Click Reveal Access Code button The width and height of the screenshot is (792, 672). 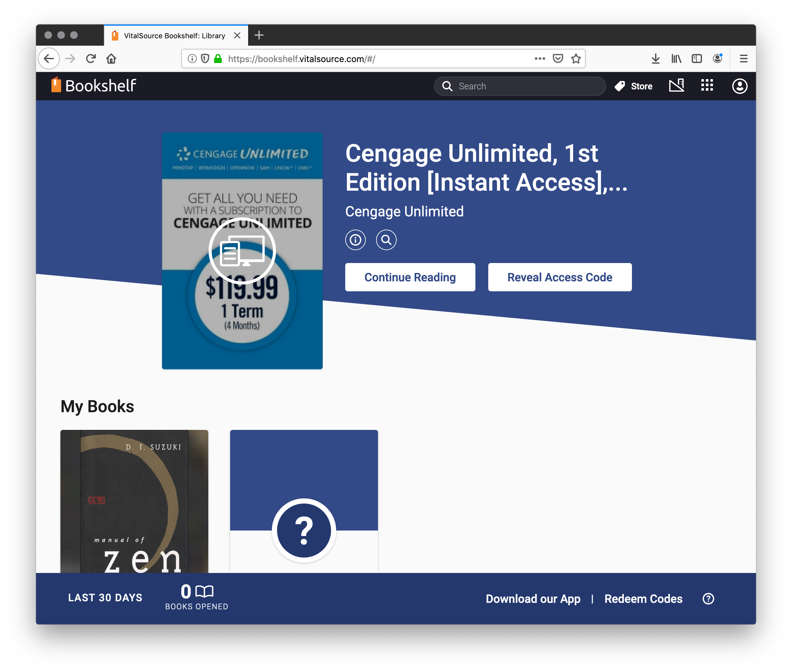[559, 277]
